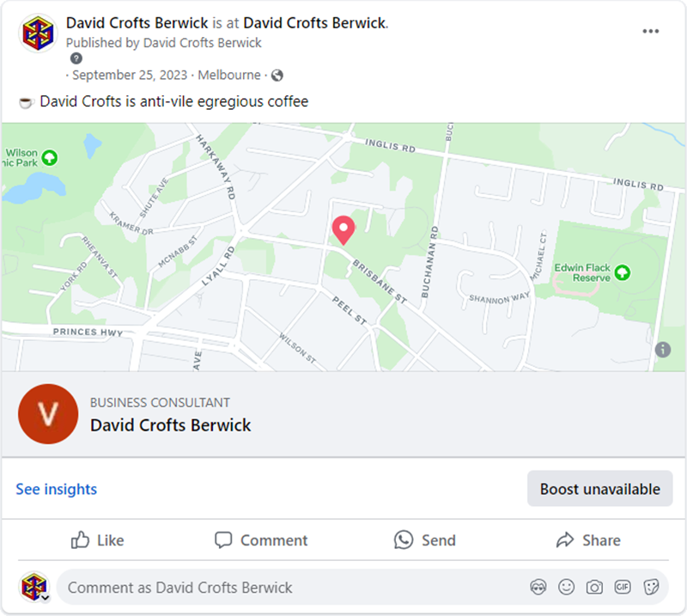Viewport: 687px width, 616px height.
Task: Open the GIF picker in comment box
Action: pyautogui.click(x=623, y=587)
